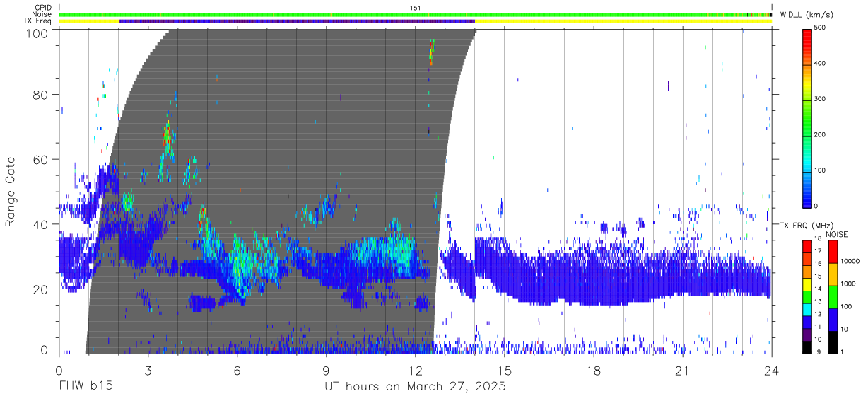The height and width of the screenshot is (401, 868).
Task: Click the x-axis tick label 21
Action: tap(683, 371)
